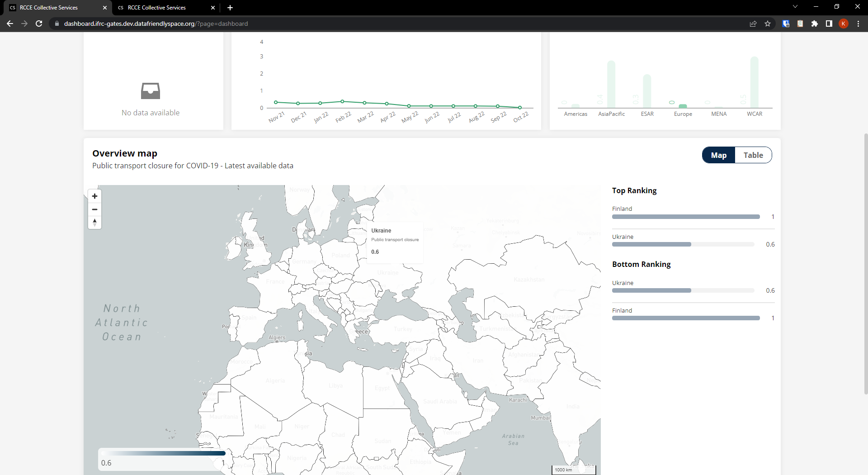Open the Chrome three-dot menu

coord(858,24)
